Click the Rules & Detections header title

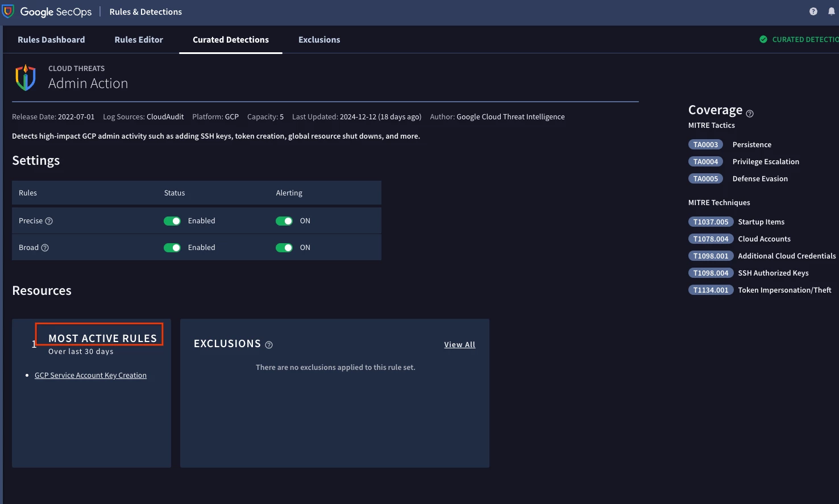pyautogui.click(x=146, y=12)
